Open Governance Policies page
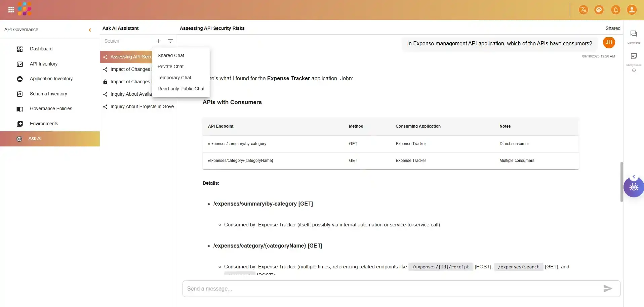 tap(51, 108)
